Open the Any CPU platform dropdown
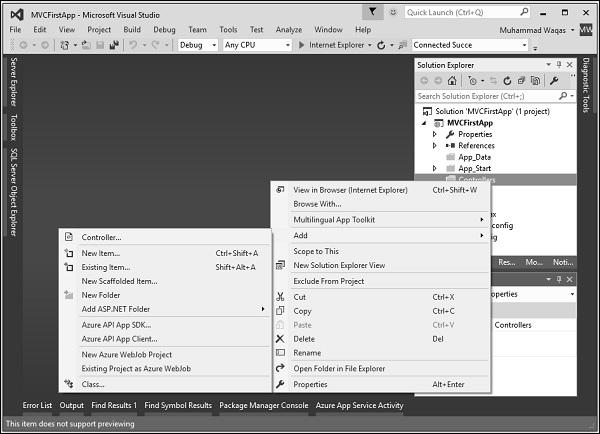Viewport: 600px width, 434px height. tap(255, 45)
